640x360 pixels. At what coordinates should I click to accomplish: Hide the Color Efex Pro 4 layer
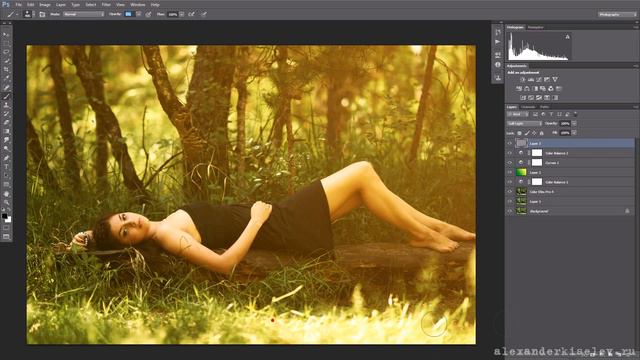509,192
